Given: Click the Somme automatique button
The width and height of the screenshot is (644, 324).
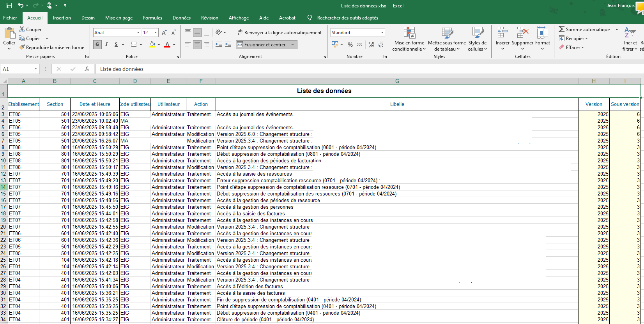Looking at the screenshot, I should click(584, 30).
